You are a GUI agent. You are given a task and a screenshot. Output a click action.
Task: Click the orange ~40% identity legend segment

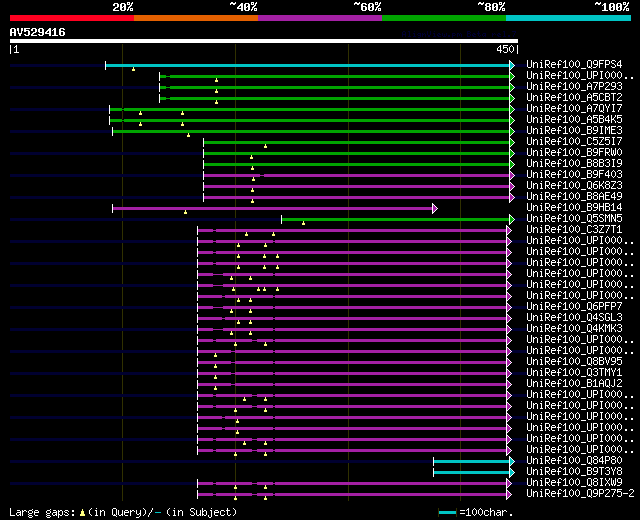[196, 18]
